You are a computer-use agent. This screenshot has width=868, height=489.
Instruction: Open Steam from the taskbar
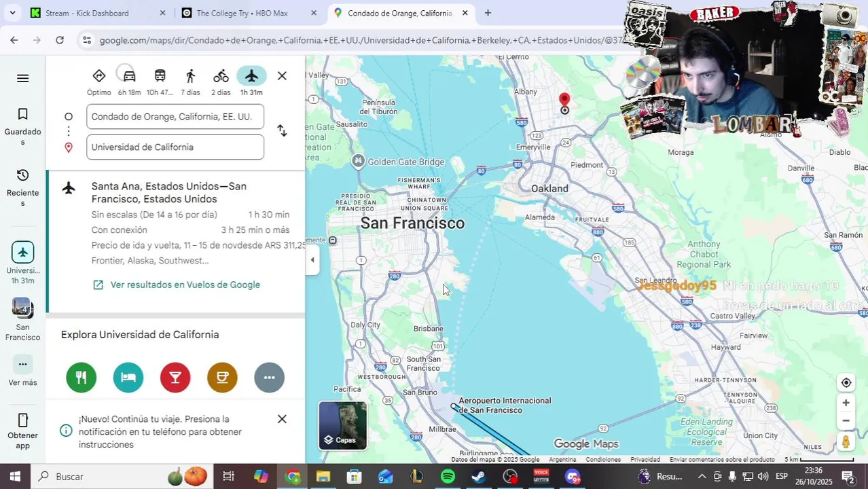coord(479,477)
